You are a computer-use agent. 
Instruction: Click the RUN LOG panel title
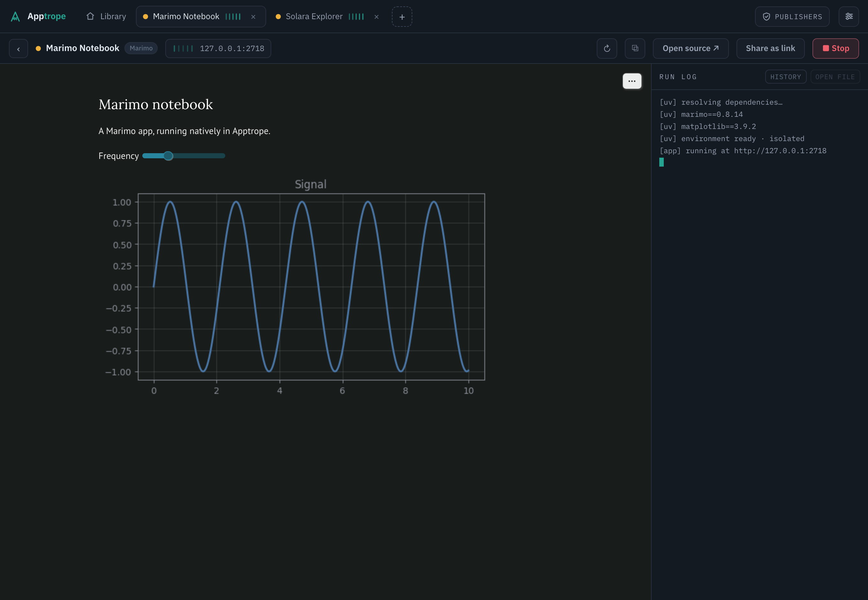click(x=678, y=77)
